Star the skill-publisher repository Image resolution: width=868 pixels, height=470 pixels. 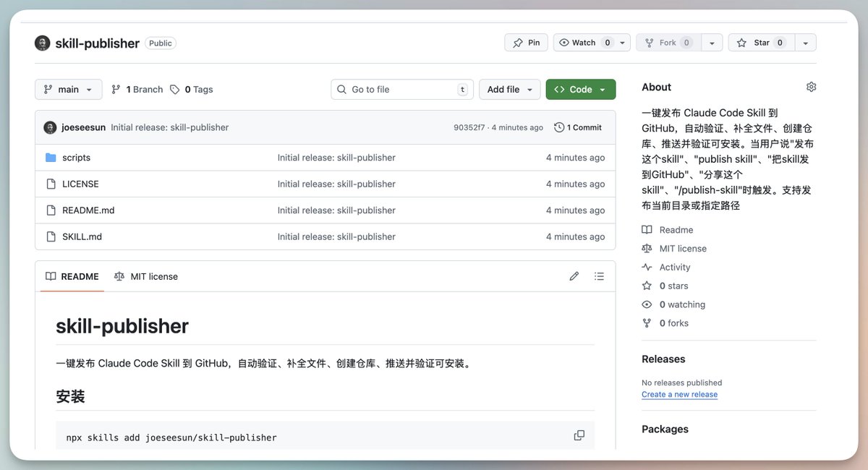(x=760, y=43)
